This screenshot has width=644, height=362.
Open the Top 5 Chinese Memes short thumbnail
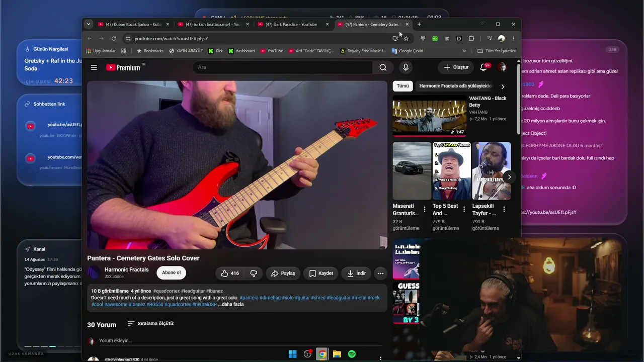coord(452,171)
